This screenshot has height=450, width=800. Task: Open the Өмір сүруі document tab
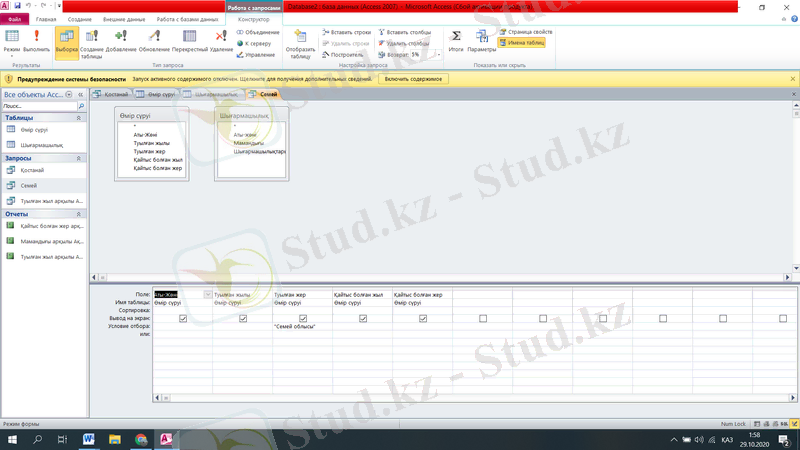pyautogui.click(x=156, y=94)
